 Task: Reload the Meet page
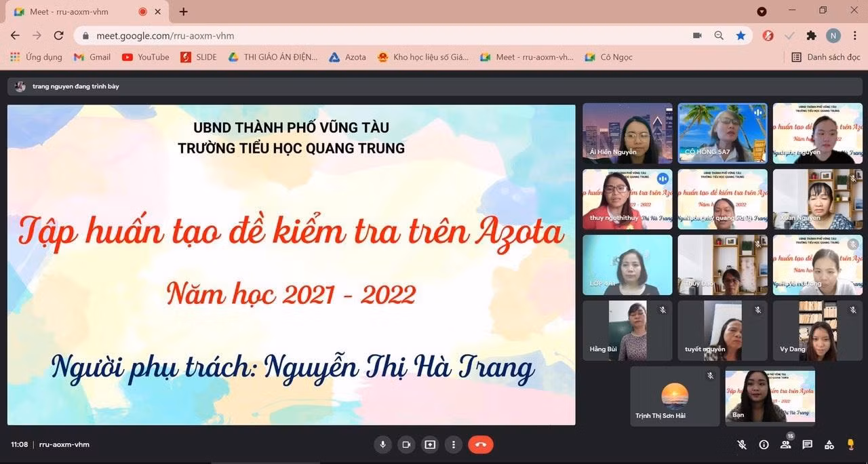(x=59, y=35)
